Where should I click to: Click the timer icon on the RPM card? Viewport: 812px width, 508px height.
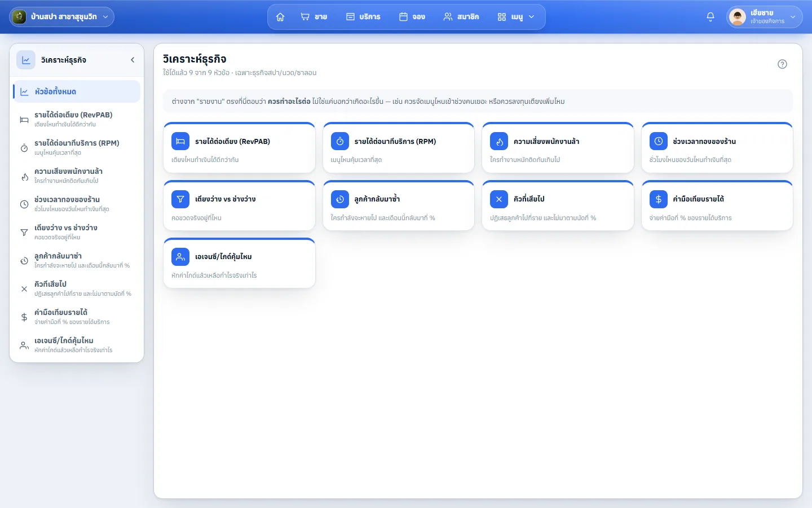click(340, 142)
